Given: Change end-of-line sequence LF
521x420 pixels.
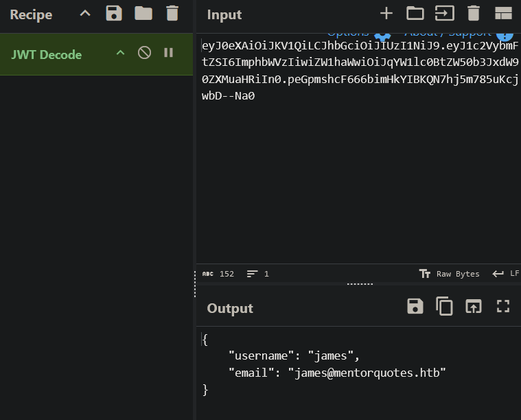Looking at the screenshot, I should click(x=506, y=274).
